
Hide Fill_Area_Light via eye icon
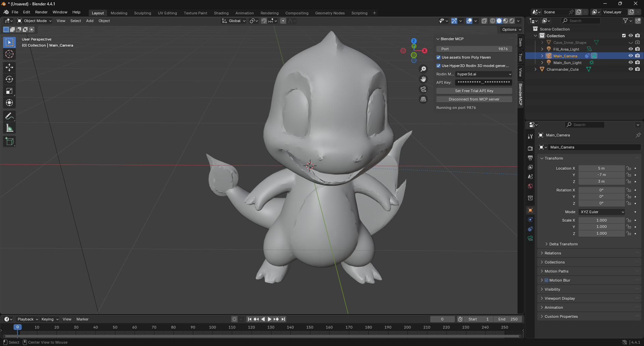[x=631, y=49]
